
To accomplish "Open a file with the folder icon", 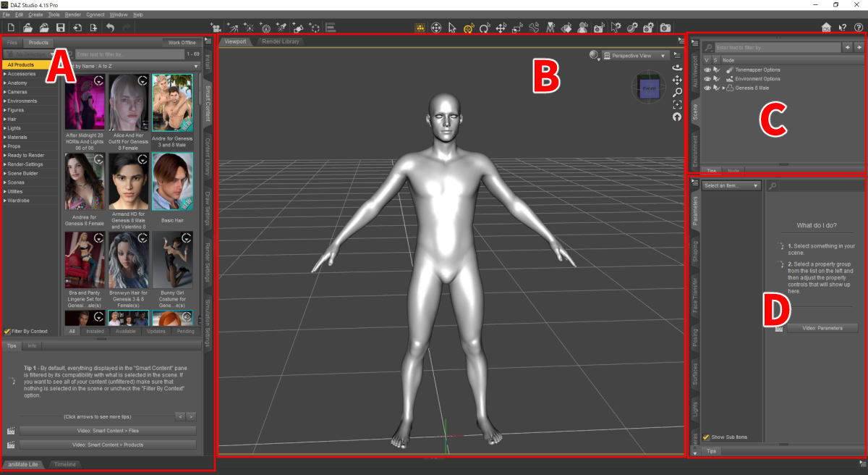I will [27, 28].
